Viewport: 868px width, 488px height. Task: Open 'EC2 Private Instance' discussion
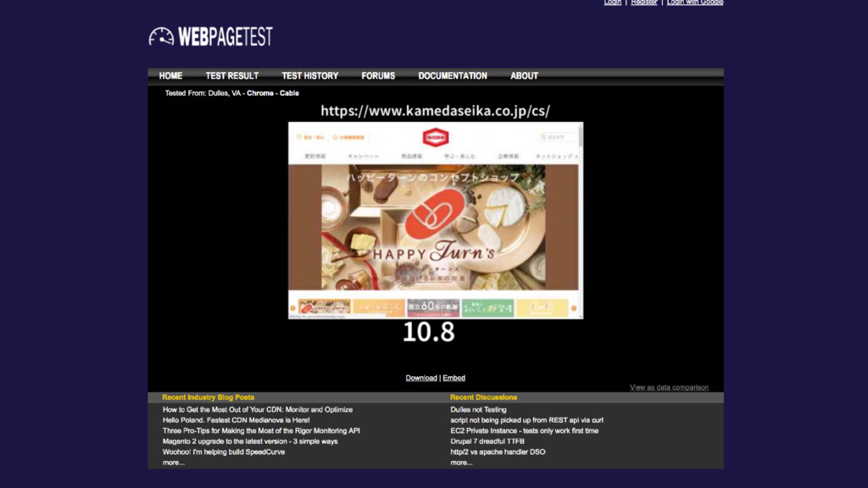pos(524,430)
